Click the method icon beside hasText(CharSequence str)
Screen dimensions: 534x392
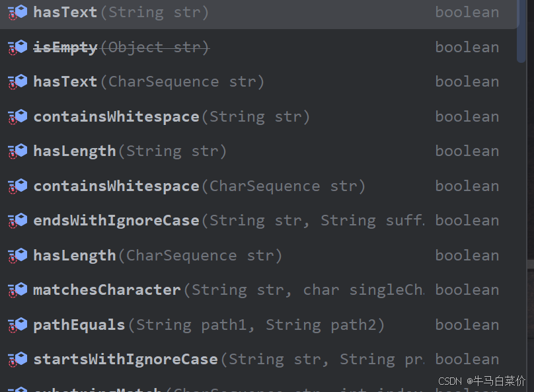tap(17, 81)
